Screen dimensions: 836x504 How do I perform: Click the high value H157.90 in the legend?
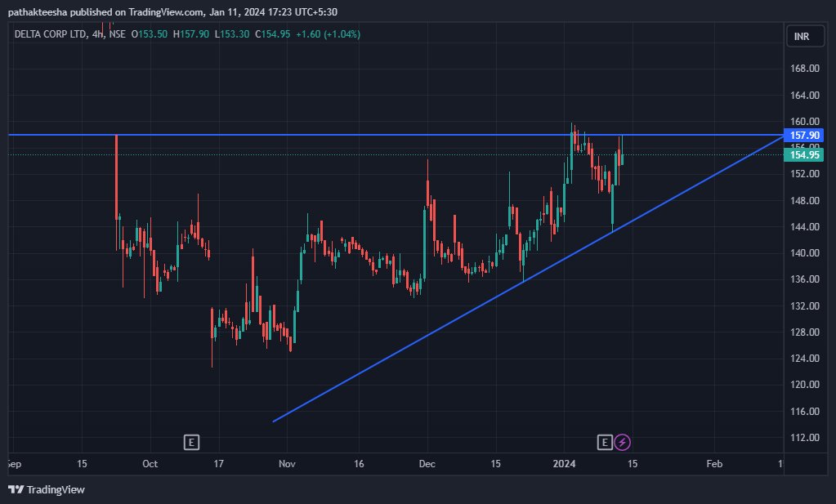point(191,34)
